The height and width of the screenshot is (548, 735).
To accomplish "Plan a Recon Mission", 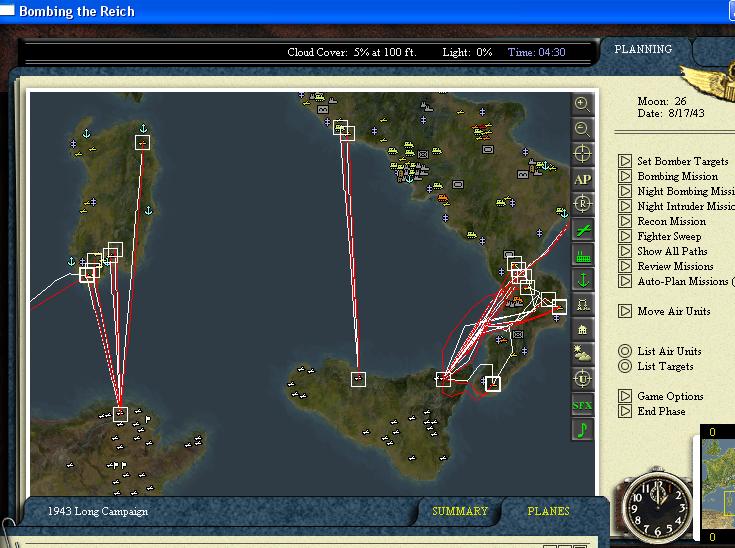I will (671, 221).
